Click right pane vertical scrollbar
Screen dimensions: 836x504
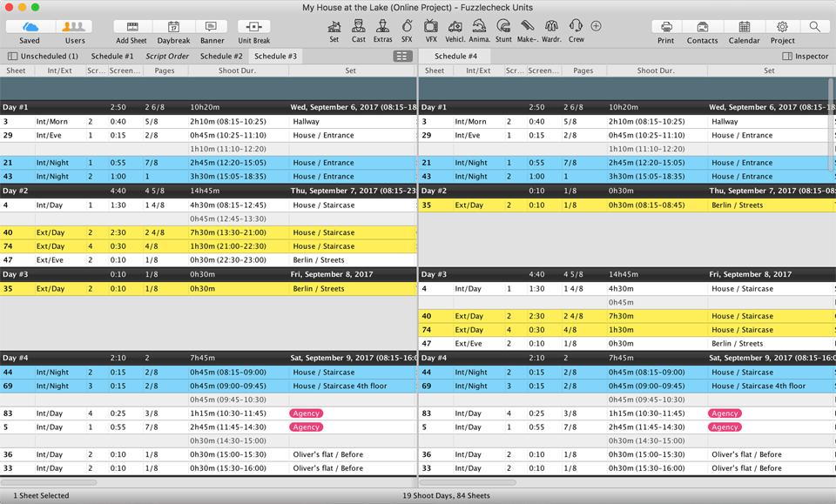(832, 124)
